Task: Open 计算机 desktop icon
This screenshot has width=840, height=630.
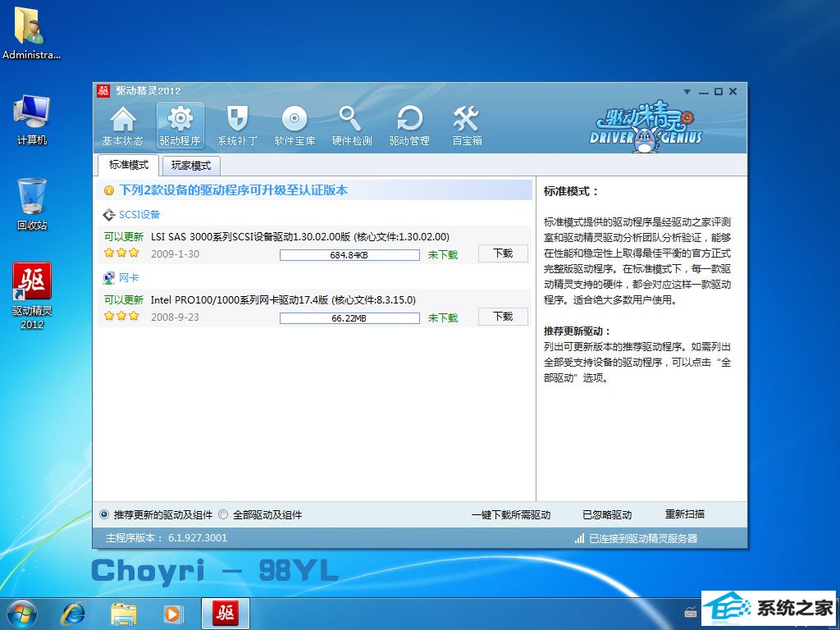Action: point(32,120)
